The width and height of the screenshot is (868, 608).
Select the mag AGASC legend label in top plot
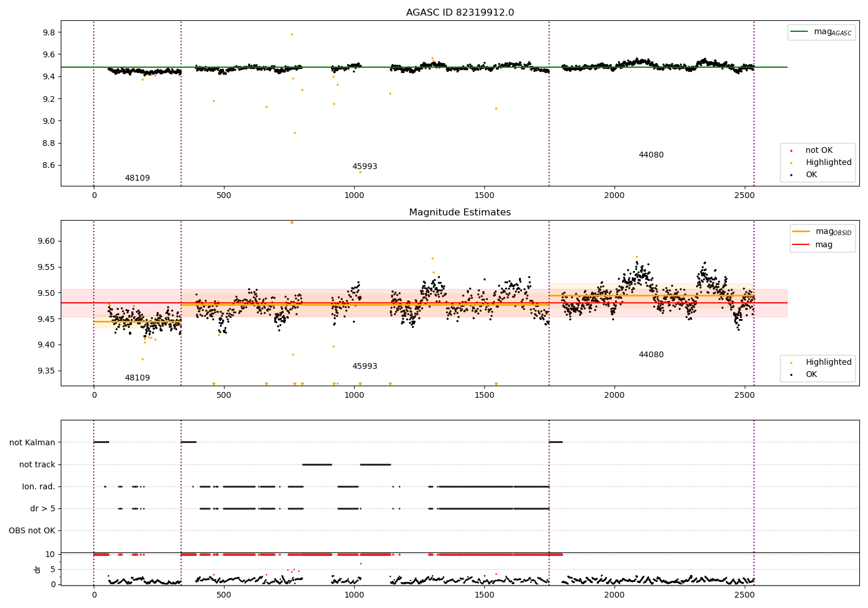[833, 32]
